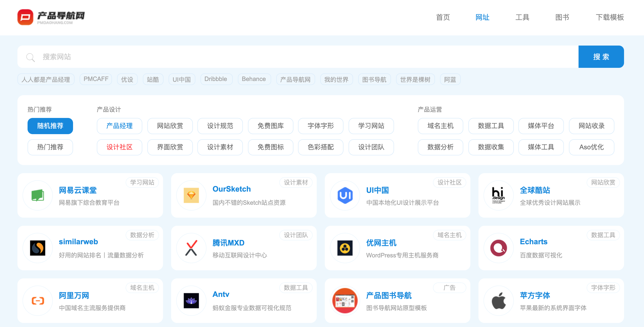The height and width of the screenshot is (327, 644).
Task: Select the 媒体平台 category
Action: 541,126
